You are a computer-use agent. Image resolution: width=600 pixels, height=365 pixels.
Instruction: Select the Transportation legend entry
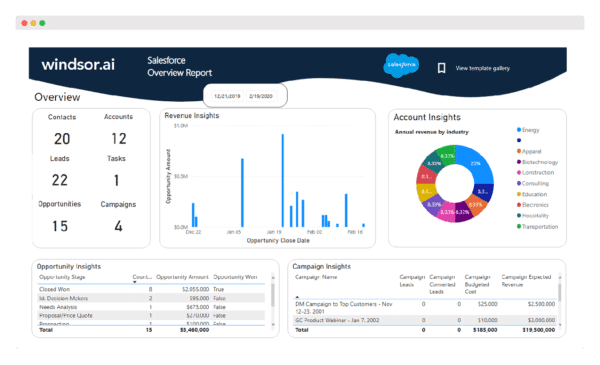[x=538, y=226]
